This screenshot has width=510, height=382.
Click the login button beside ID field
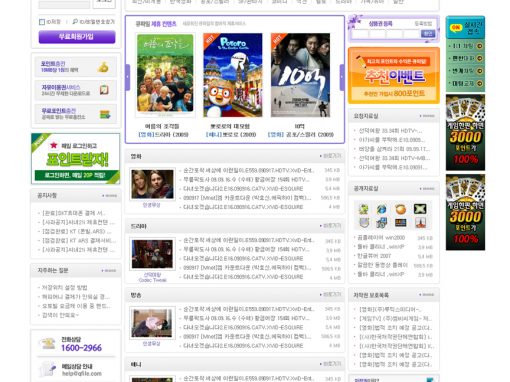pos(104,3)
